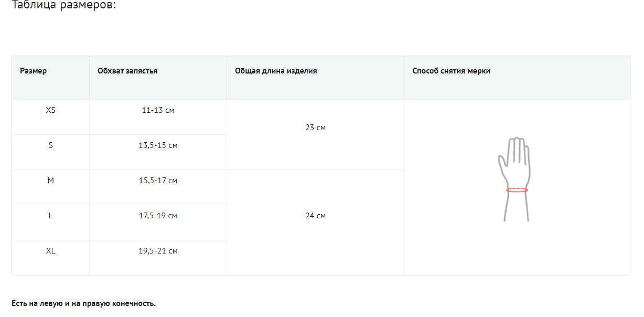Click the red wrist circle marker
Image resolution: width=644 pixels, height=317 pixels.
pos(517,190)
